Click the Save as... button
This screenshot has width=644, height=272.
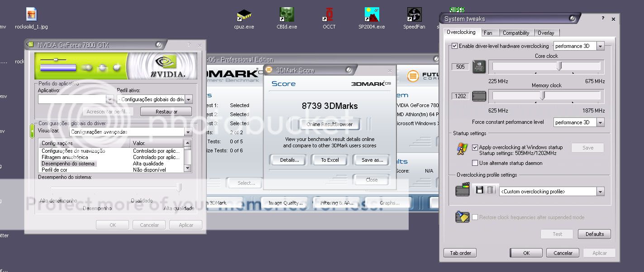coord(372,160)
